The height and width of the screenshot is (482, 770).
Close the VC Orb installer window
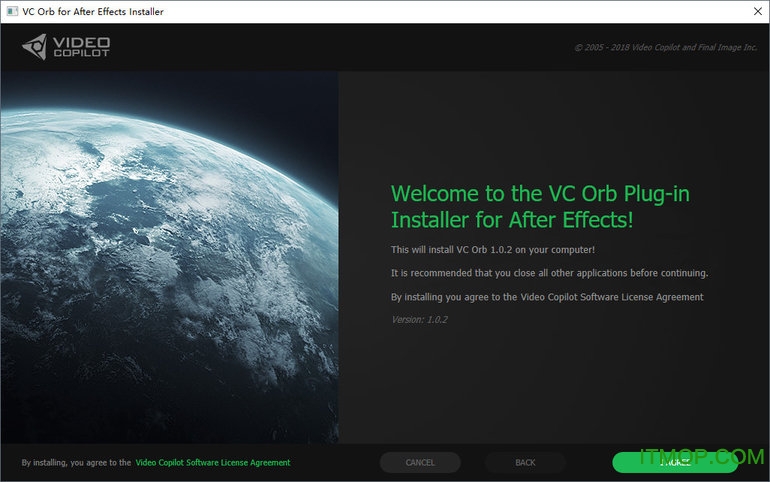[758, 11]
